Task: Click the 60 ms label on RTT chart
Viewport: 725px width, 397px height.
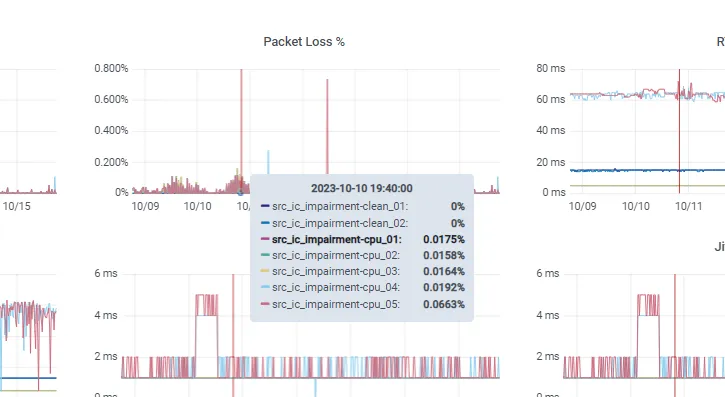Action: (551, 99)
